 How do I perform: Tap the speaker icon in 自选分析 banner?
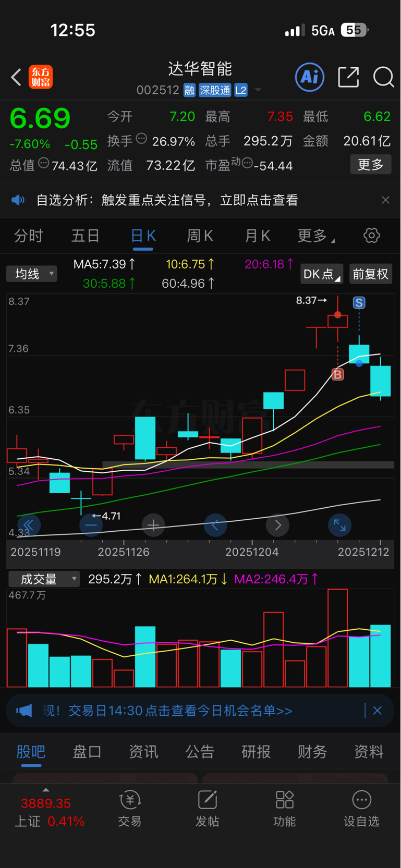[x=18, y=200]
